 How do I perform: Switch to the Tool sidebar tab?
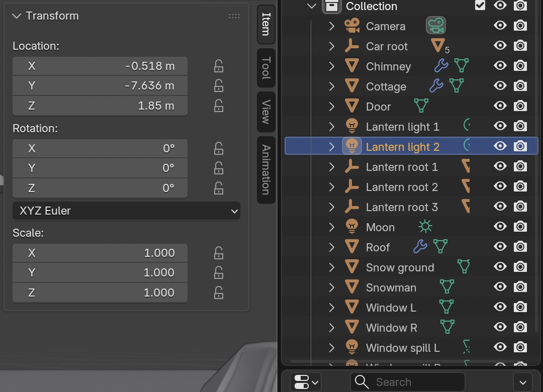pos(266,68)
